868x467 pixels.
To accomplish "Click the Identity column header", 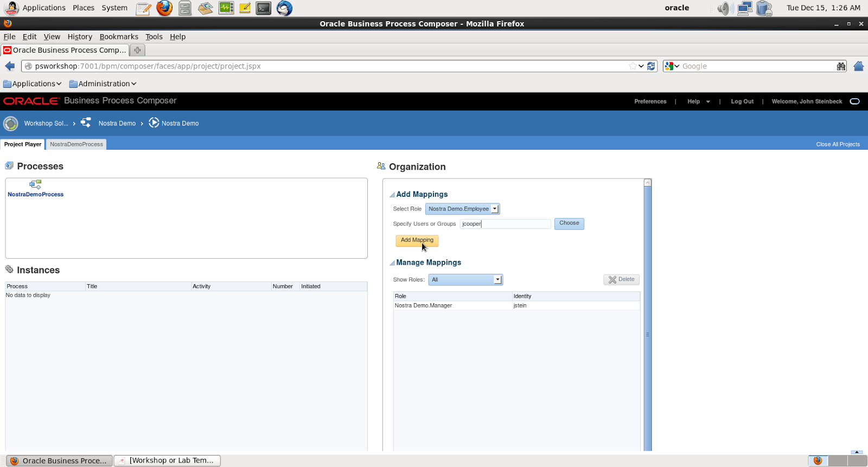I will tap(576, 296).
